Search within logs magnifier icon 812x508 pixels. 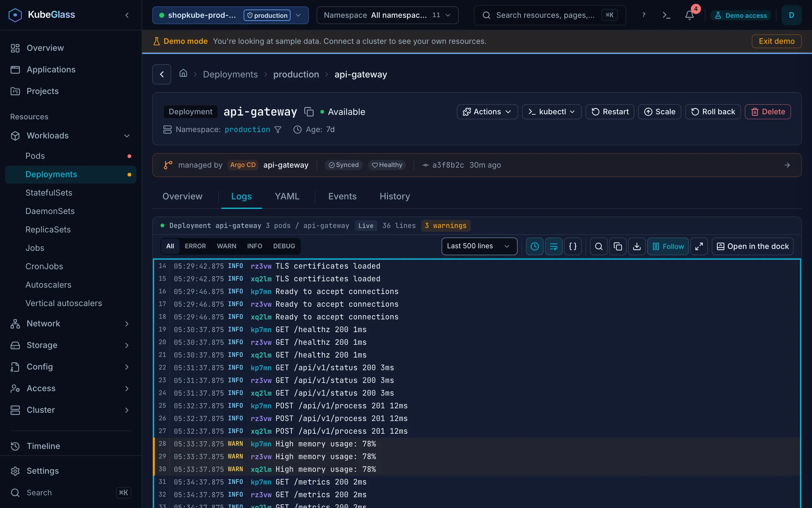pyautogui.click(x=599, y=246)
